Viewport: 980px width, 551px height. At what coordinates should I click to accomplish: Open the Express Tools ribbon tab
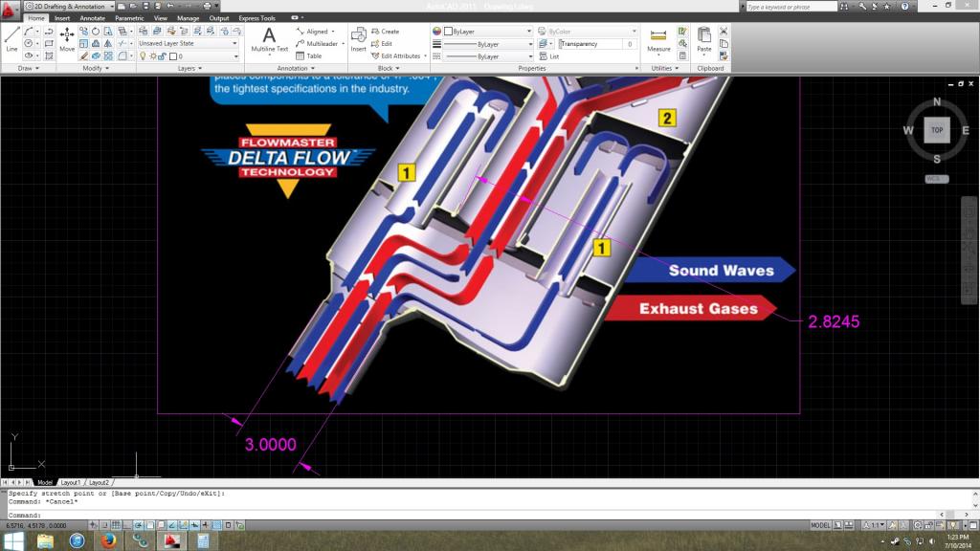256,18
